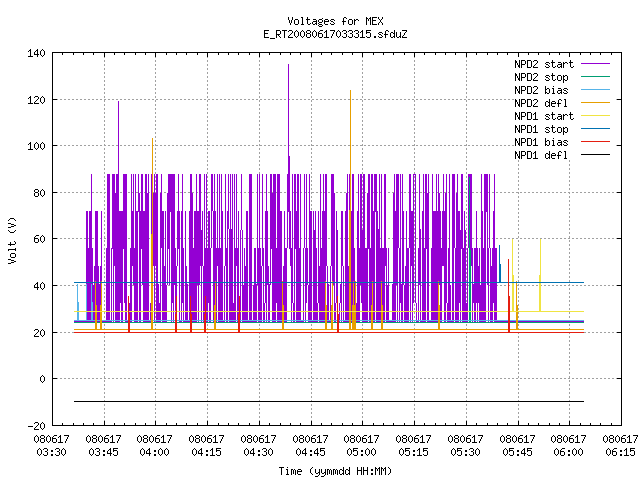Click the NPD2 stop legend label
Image resolution: width=640 pixels, height=480 pixels.
(541, 77)
